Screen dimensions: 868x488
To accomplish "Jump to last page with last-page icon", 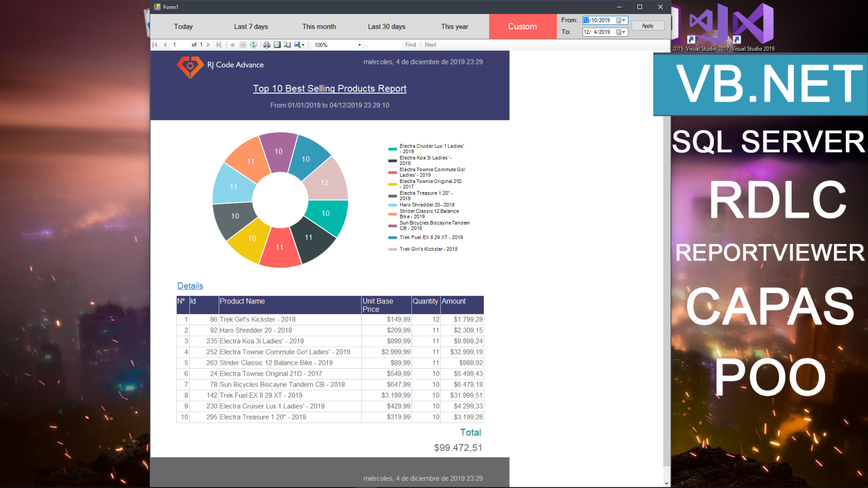I will click(x=218, y=45).
